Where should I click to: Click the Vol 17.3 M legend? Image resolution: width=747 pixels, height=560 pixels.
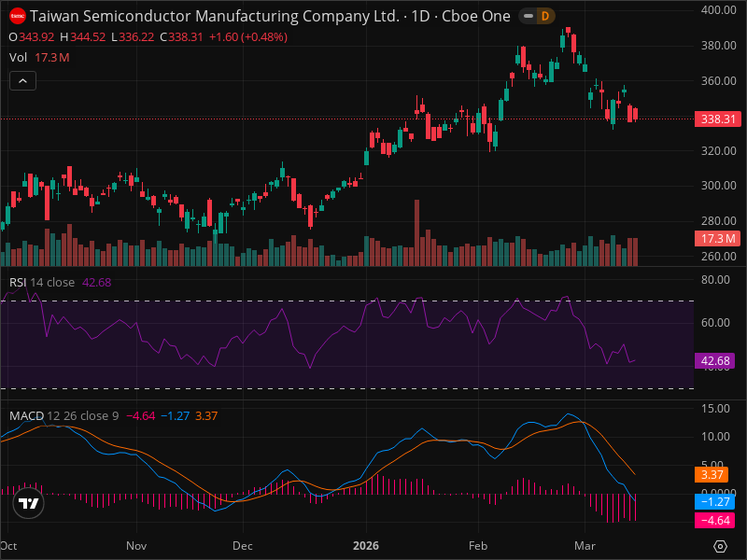pyautogui.click(x=39, y=58)
